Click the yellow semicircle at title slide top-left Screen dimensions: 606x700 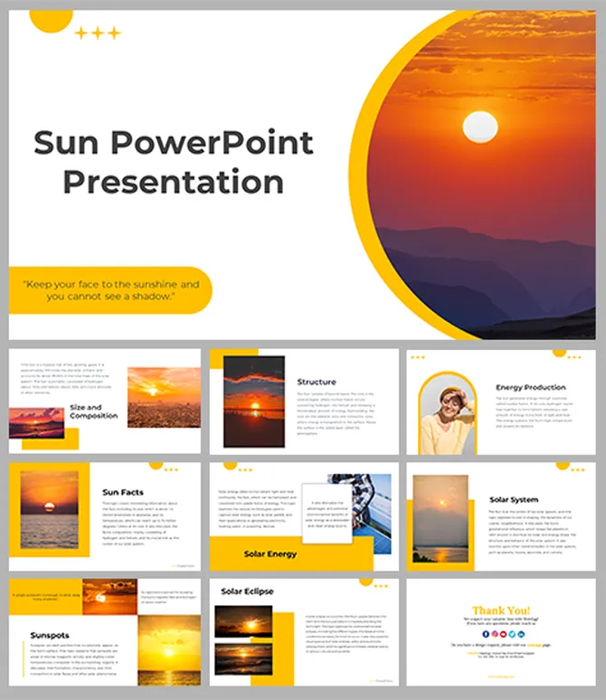[x=51, y=20]
